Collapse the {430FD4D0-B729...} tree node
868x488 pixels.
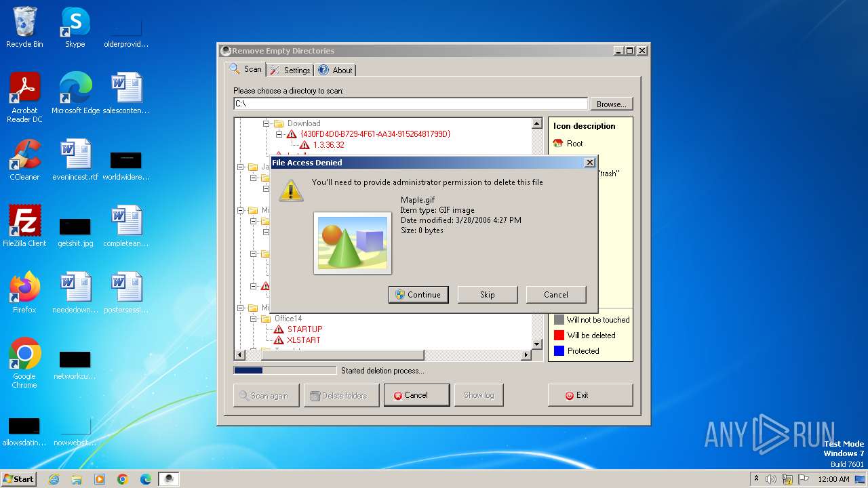click(279, 134)
